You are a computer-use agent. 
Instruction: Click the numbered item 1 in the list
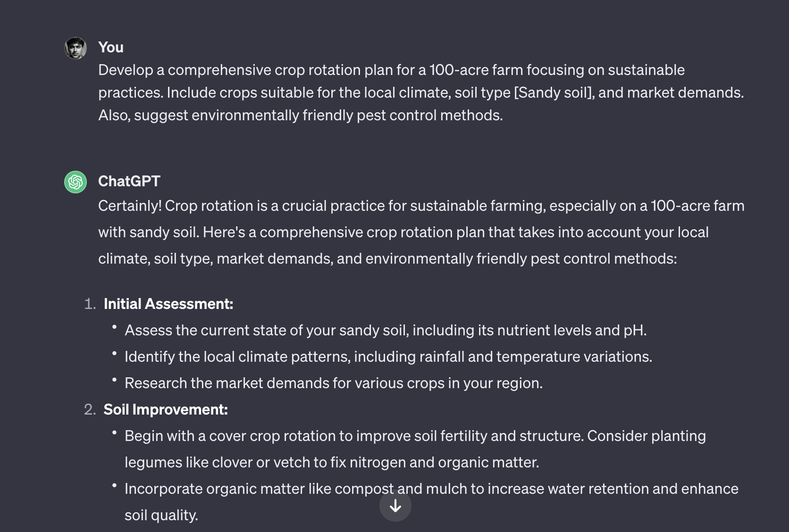(x=90, y=304)
